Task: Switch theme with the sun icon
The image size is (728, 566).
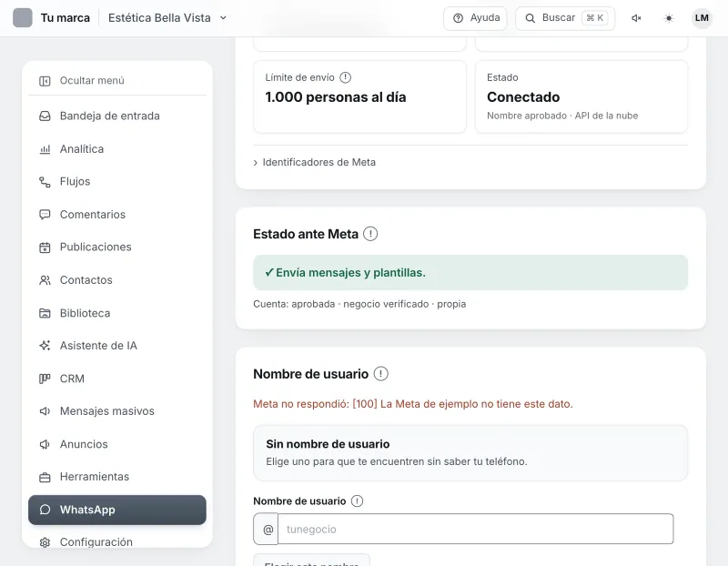Action: 669,18
